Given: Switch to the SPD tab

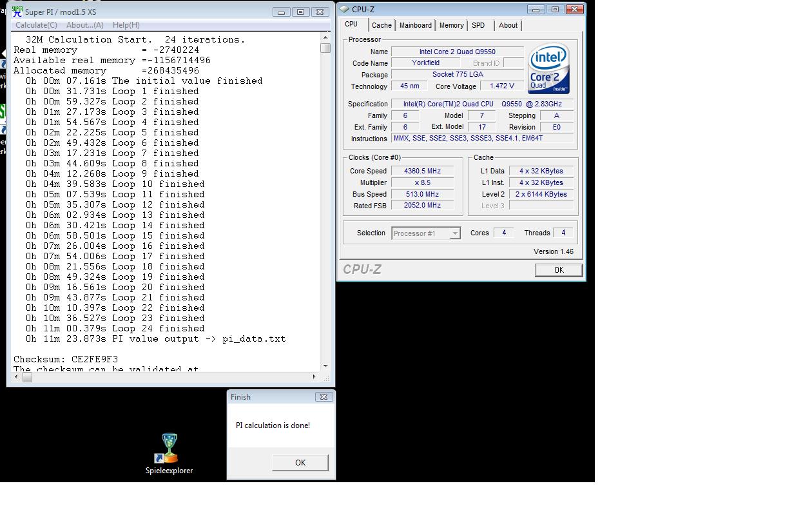Looking at the screenshot, I should pos(478,25).
